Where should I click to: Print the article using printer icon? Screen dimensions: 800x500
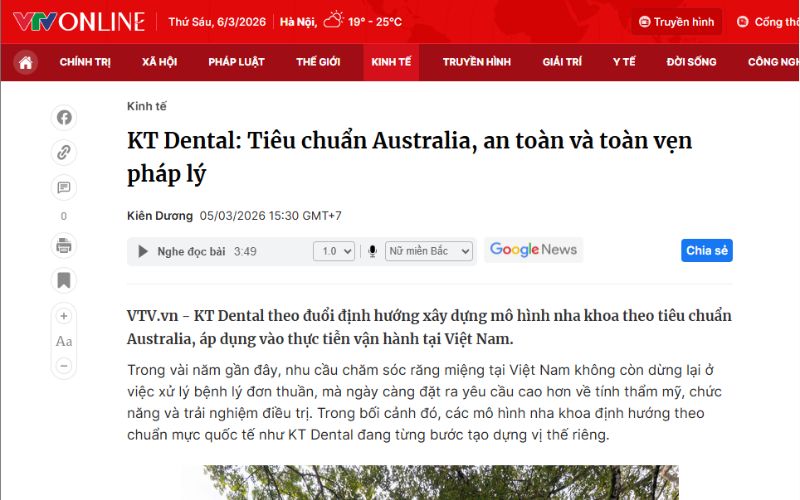[64, 245]
